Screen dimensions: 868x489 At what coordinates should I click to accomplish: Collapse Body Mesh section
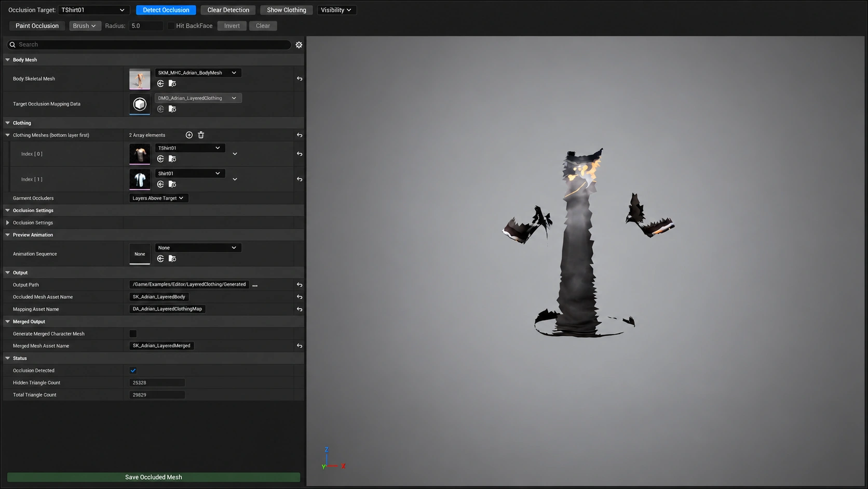pyautogui.click(x=8, y=60)
